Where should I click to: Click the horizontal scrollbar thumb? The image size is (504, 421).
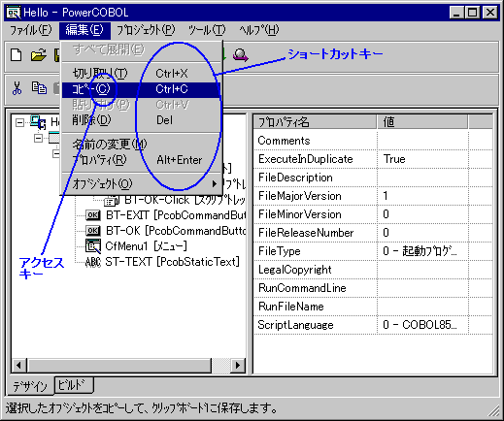118,366
